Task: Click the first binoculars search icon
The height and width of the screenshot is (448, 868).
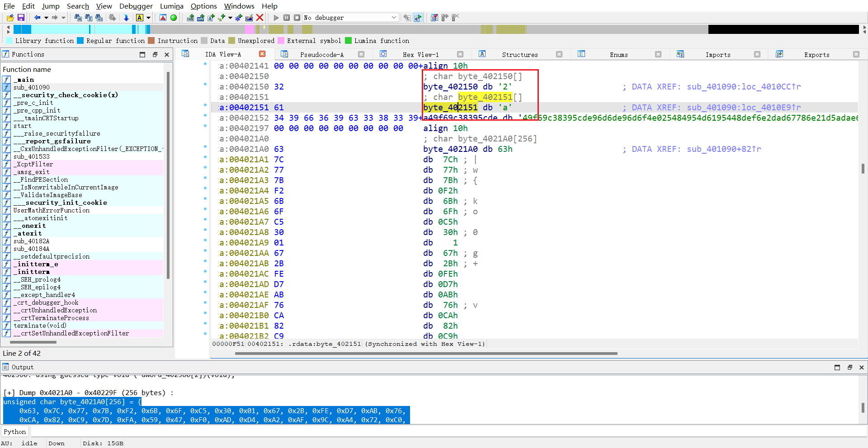Action: point(78,18)
